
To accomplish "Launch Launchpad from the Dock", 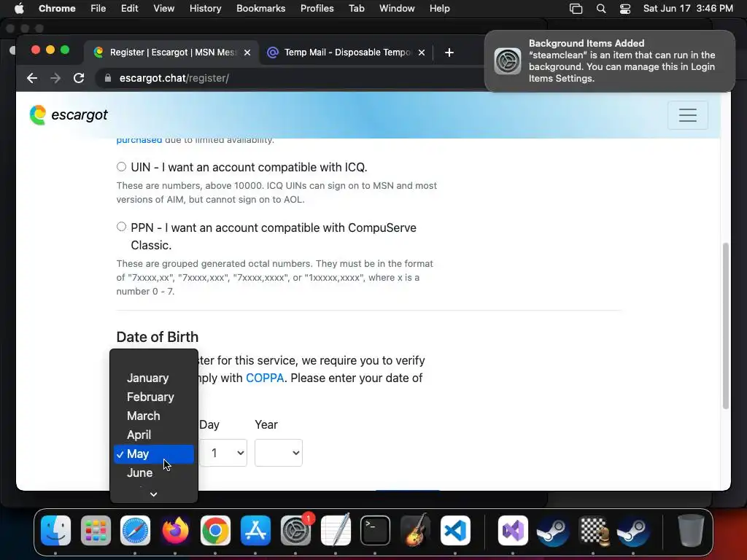I will (96, 530).
